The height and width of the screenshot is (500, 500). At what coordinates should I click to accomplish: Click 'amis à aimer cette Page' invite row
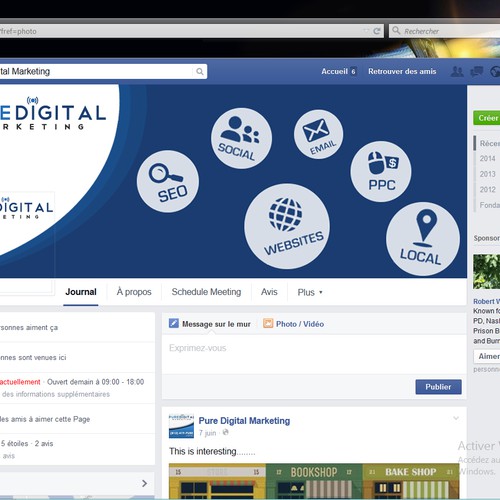click(x=77, y=419)
